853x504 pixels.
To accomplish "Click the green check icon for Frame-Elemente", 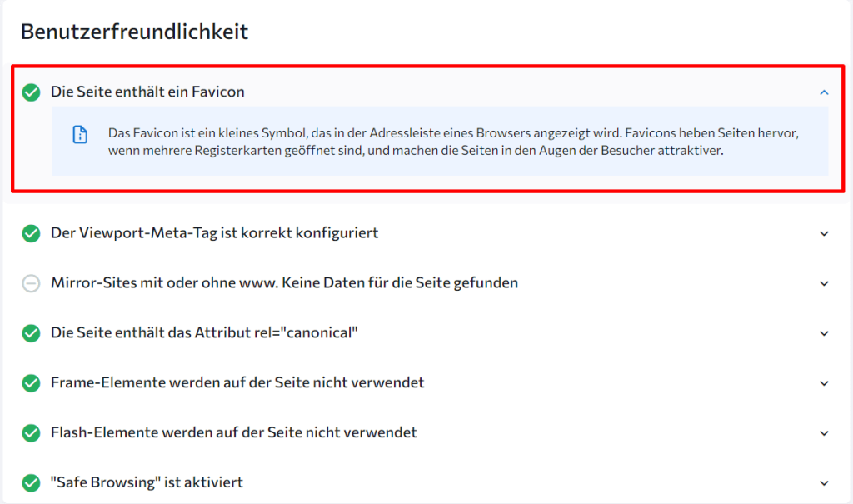I will [x=31, y=383].
